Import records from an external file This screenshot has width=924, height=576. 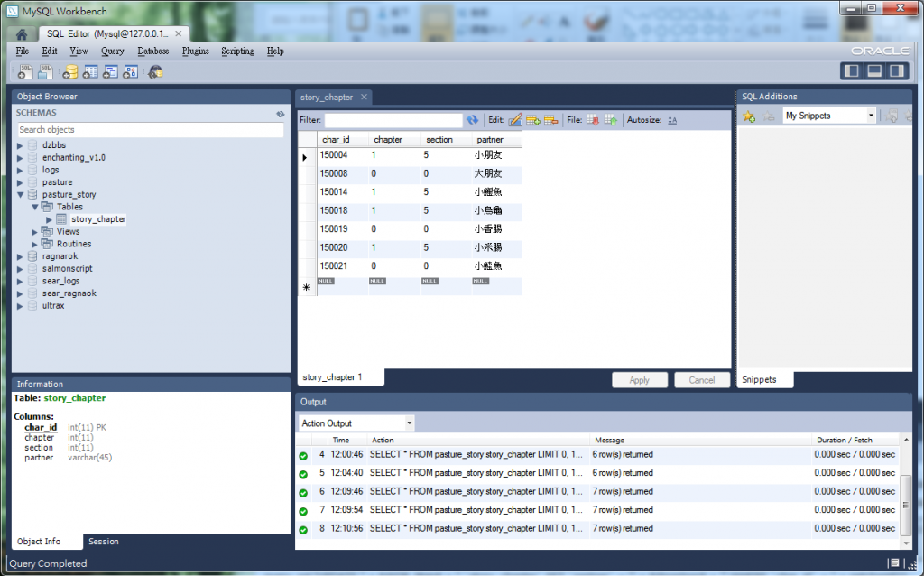click(611, 120)
